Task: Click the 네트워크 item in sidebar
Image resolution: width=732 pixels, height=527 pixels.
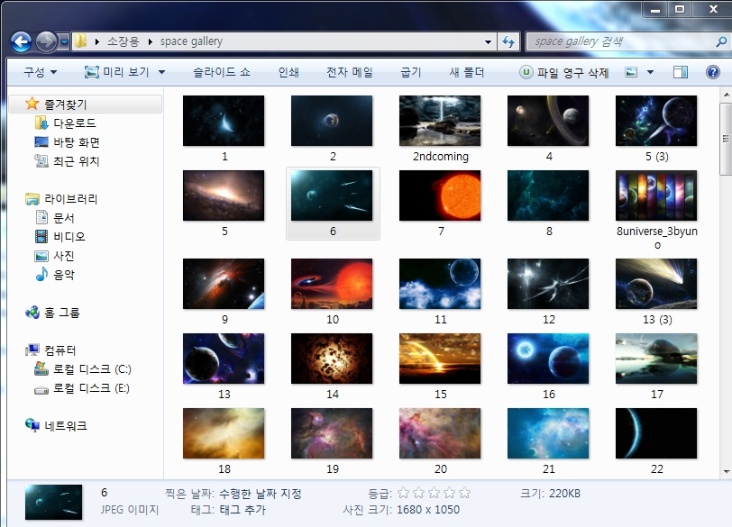Action: tap(65, 426)
